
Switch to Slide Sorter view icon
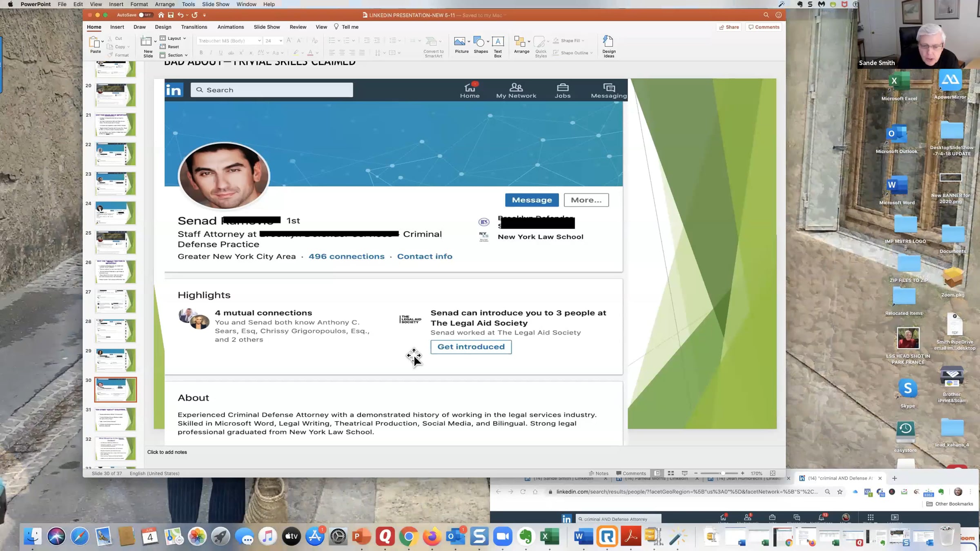[670, 473]
